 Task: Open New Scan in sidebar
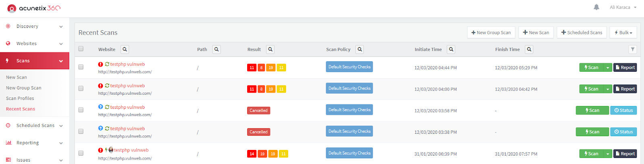[x=17, y=77]
